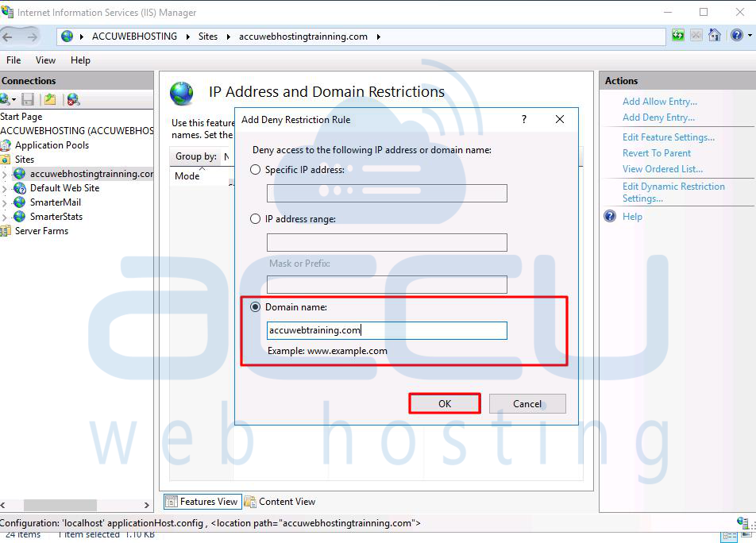Click the blue Help icon in Actions
756x543 pixels.
(x=610, y=217)
